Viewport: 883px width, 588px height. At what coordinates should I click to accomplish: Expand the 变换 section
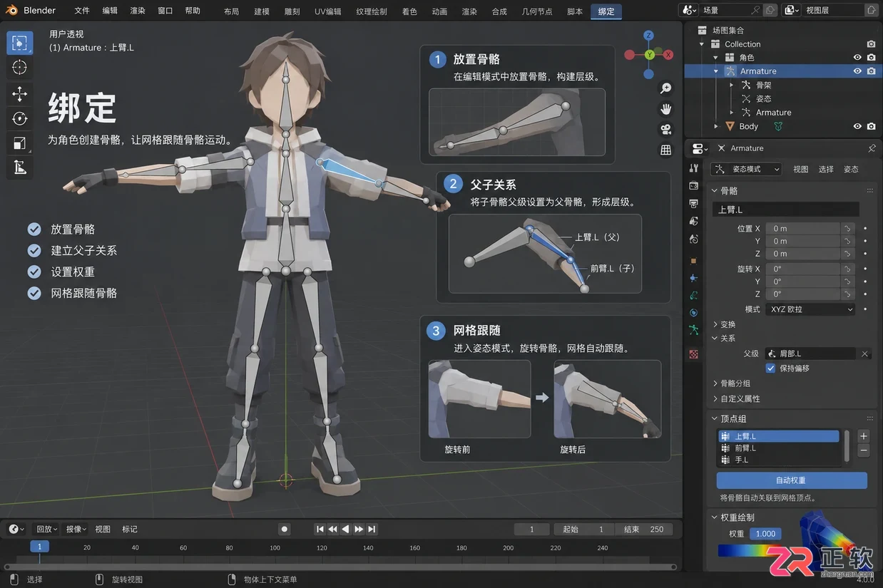[725, 324]
